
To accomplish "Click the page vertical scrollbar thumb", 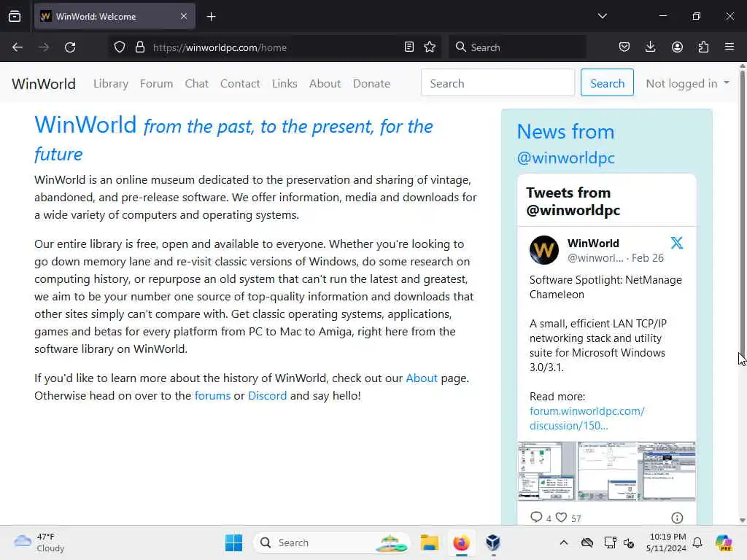I will coord(742,212).
